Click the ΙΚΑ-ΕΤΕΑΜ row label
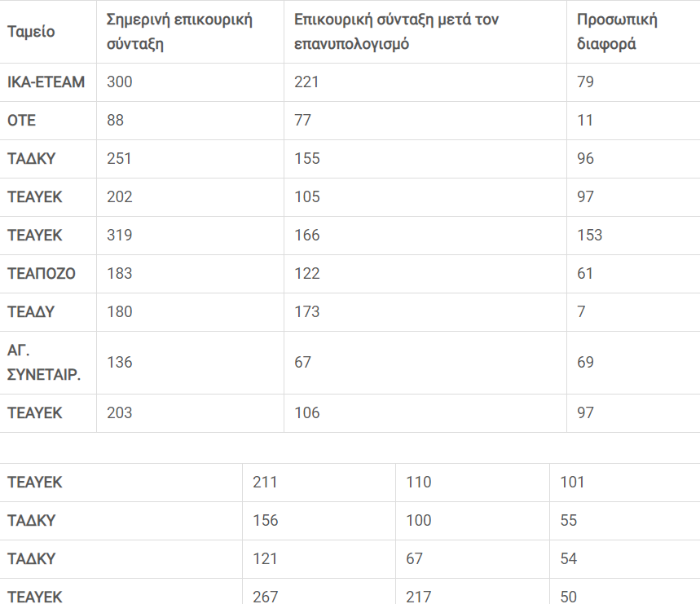Image resolution: width=700 pixels, height=604 pixels. point(46,82)
